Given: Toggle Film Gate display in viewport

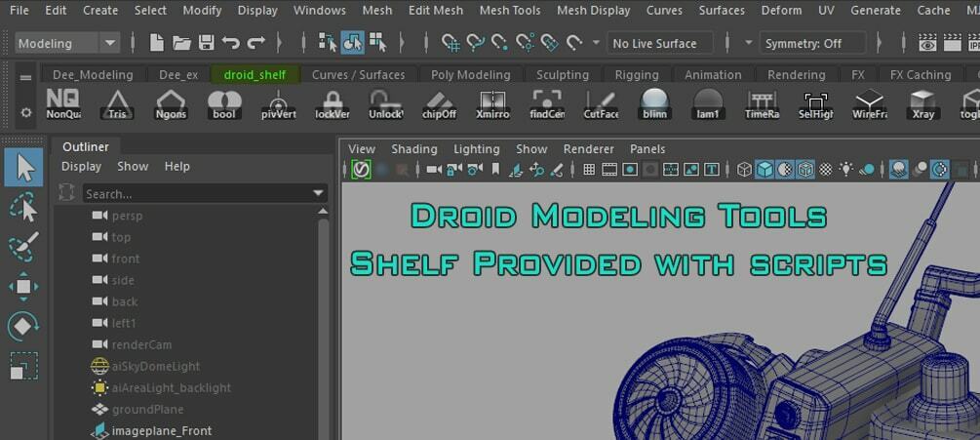Looking at the screenshot, I should [609, 170].
